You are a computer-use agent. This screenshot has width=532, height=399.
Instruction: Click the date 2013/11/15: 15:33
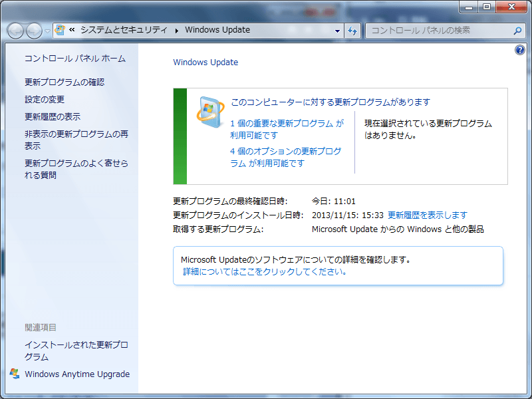click(x=347, y=215)
